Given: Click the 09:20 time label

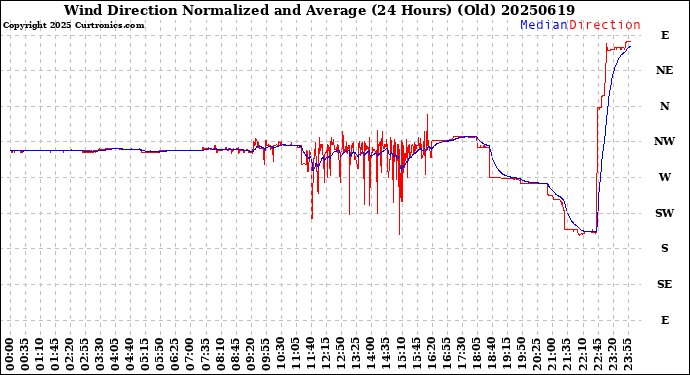Looking at the screenshot, I should [251, 354].
